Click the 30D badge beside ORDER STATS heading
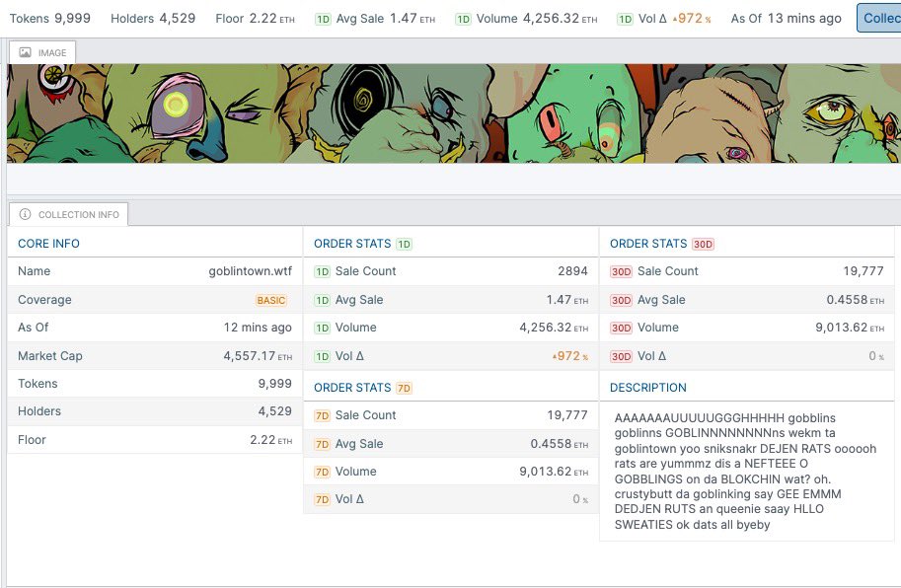 tap(703, 244)
